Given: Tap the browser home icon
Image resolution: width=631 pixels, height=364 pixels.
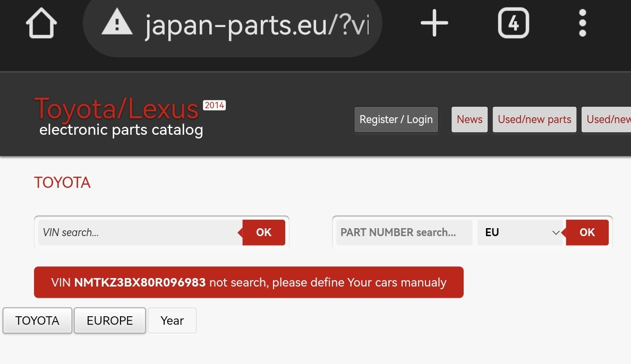Looking at the screenshot, I should point(41,24).
